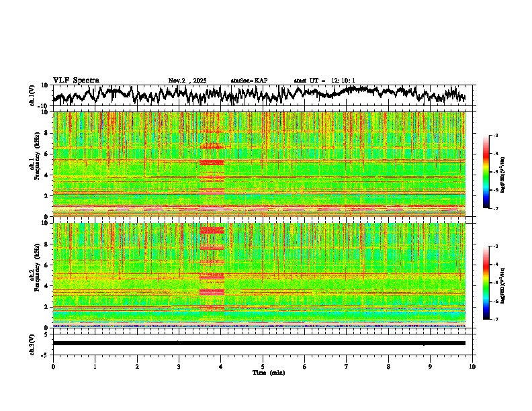This screenshot has height=411, width=532.
Task: Click the "-3" tick on ch.2 colorbar
Action: coord(495,246)
